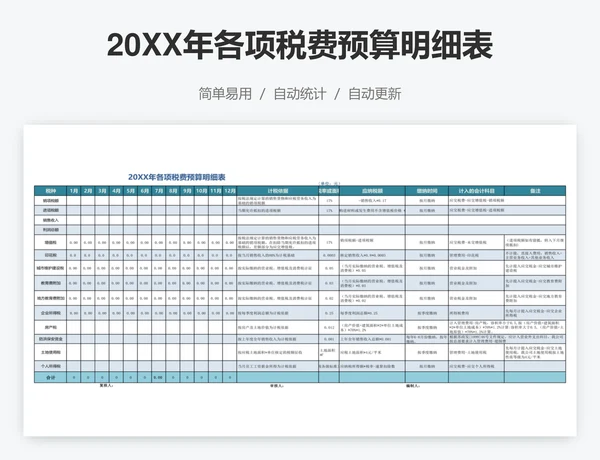Image resolution: width=600 pixels, height=460 pixels.
Task: Click the 0.00 cell in 合计 row under 7月
Action: [x=159, y=377]
